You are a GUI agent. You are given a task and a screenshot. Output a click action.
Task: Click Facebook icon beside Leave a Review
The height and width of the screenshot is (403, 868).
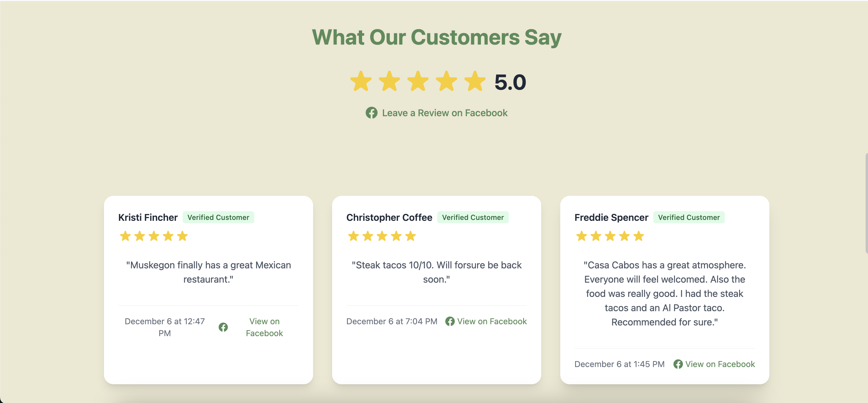[x=371, y=113]
